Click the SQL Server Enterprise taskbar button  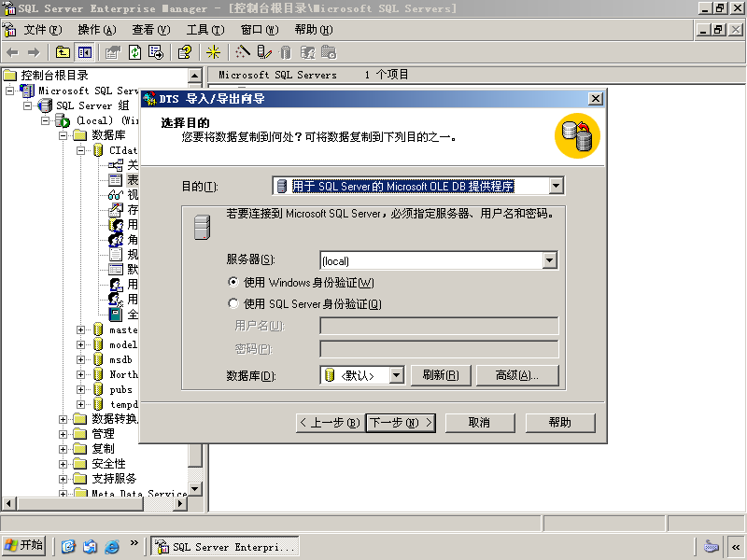click(x=225, y=547)
